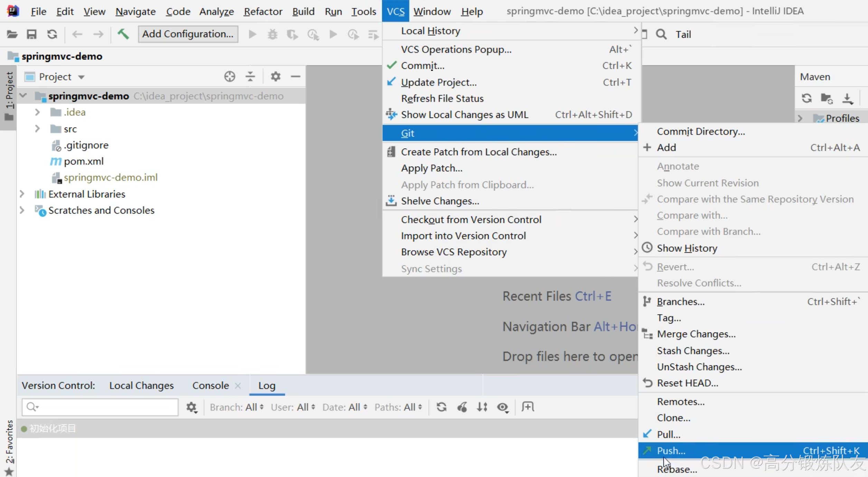The image size is (868, 477).
Task: Click Run with Coverage shield icon
Action: click(x=292, y=34)
